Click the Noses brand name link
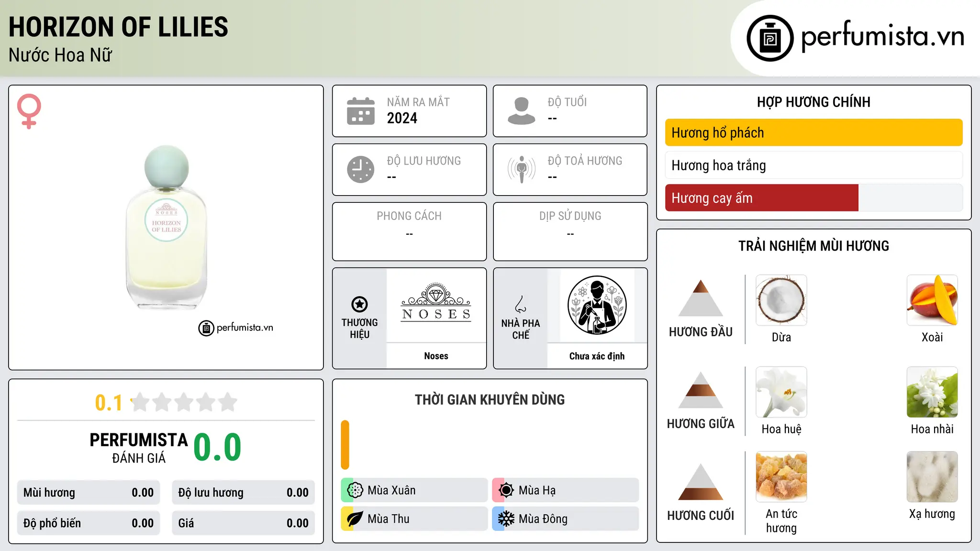Viewport: 980px width, 551px height. (436, 356)
